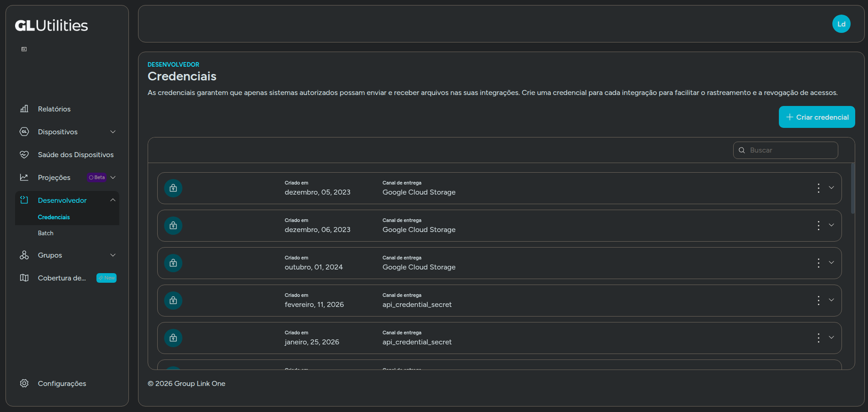This screenshot has height=412, width=868.
Task: Click the GL Utilities logo
Action: click(x=51, y=26)
